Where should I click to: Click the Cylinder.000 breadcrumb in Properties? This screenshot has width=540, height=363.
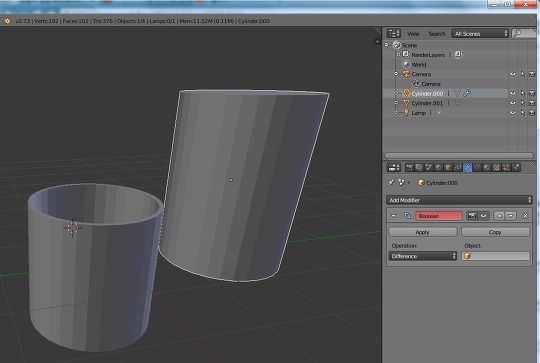click(x=437, y=183)
